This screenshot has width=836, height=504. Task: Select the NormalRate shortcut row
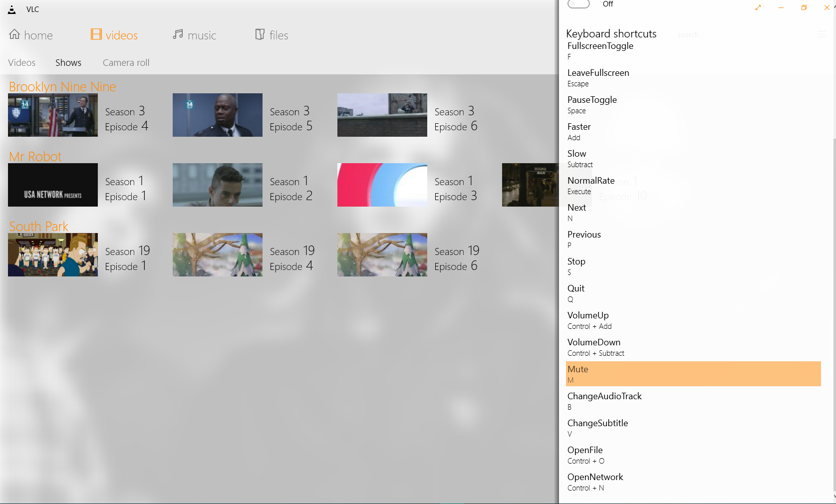coord(693,185)
